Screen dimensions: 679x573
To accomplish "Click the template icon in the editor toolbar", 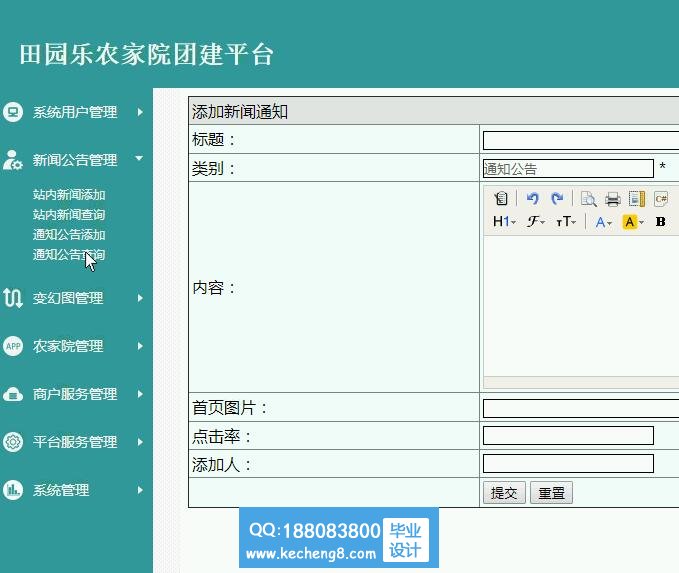I will click(x=637, y=199).
